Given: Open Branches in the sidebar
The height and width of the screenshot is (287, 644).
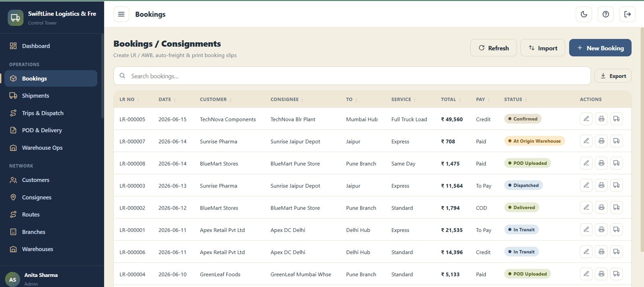Looking at the screenshot, I should (51, 232).
